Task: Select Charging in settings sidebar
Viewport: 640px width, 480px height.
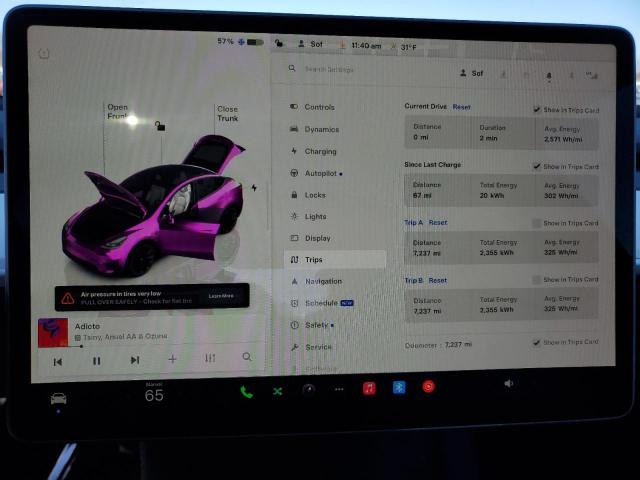Action: point(320,151)
